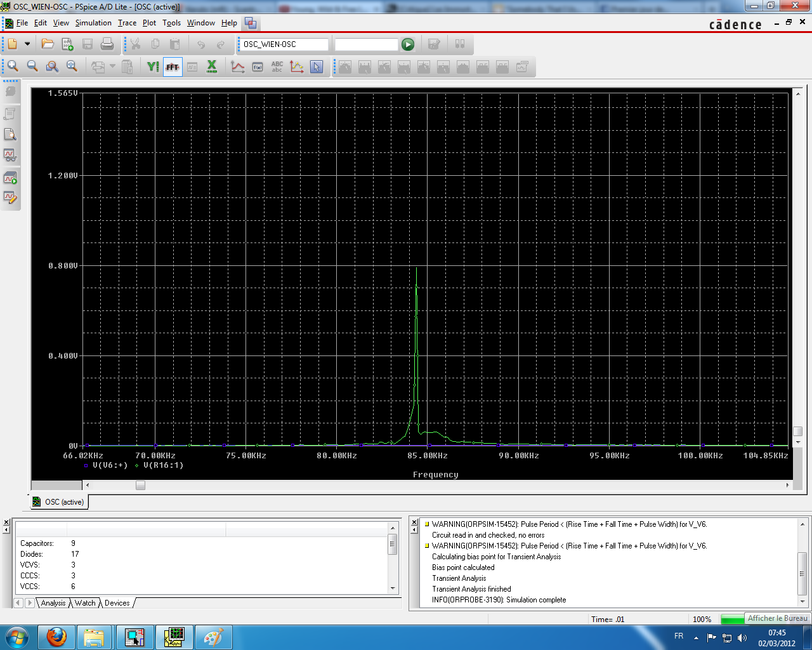The height and width of the screenshot is (650, 812).
Task: Click the Frequency axis label
Action: (x=435, y=475)
